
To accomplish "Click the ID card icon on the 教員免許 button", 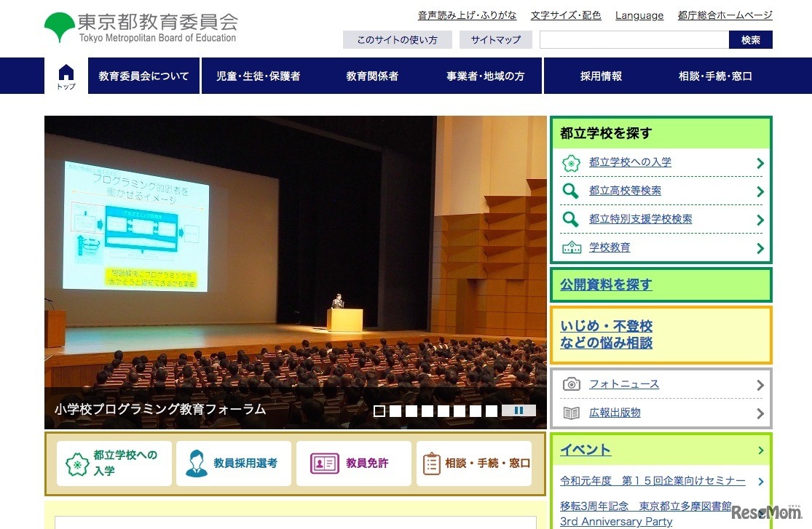I will pos(321,463).
